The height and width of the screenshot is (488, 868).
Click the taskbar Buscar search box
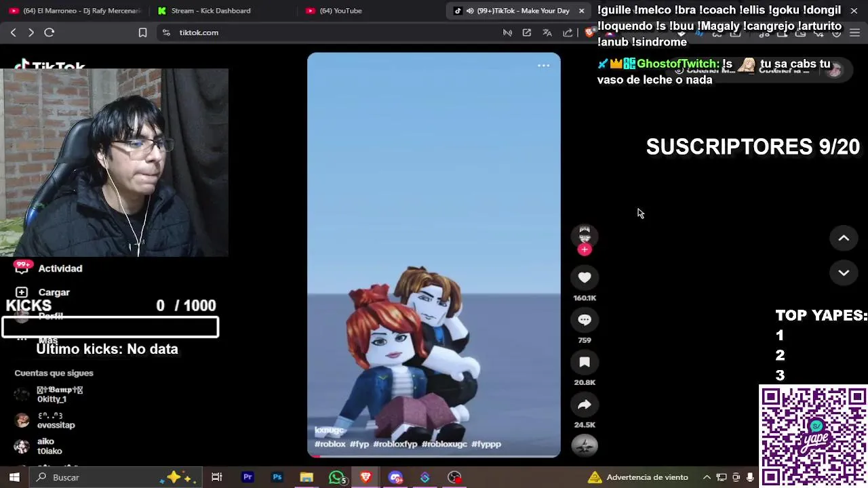(x=115, y=477)
